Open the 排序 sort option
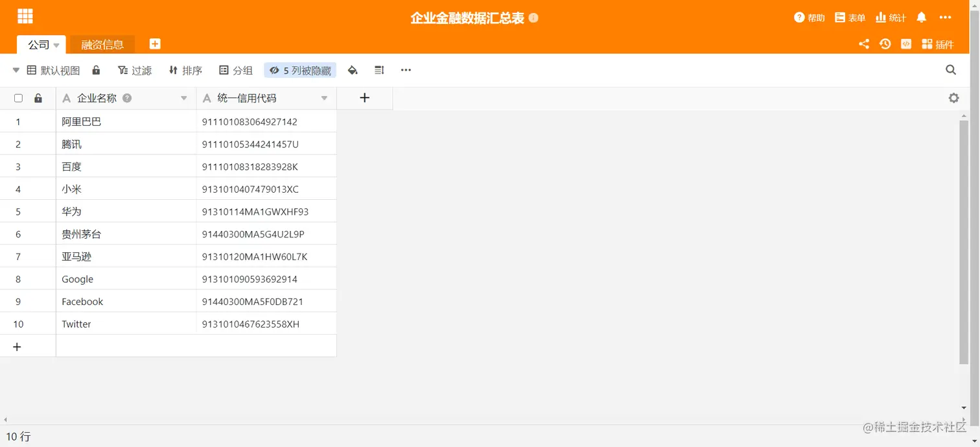The image size is (980, 447). click(x=185, y=70)
